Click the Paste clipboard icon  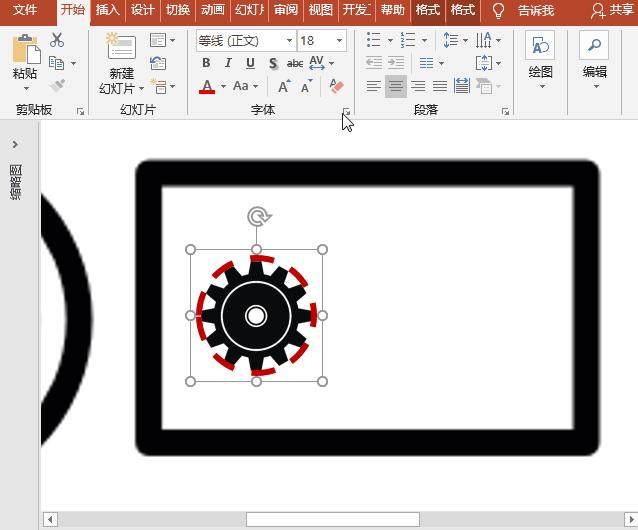pos(25,50)
